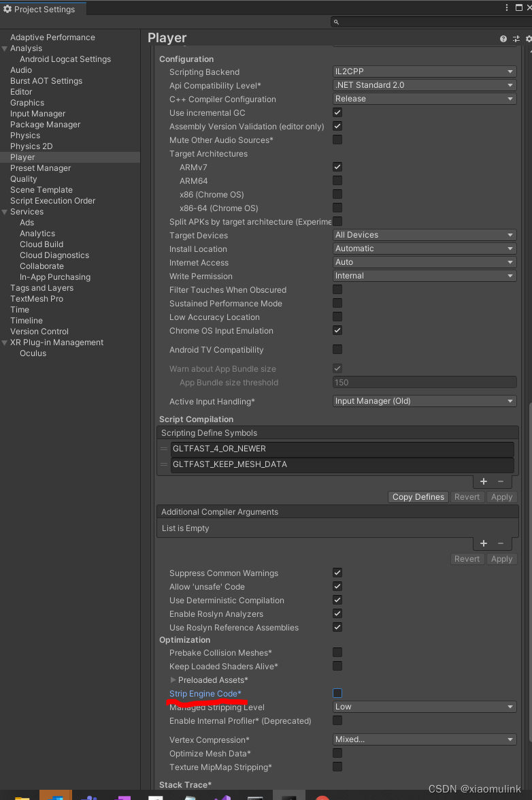Click the magnifier icon in the search bar
This screenshot has height=800, width=532.
pyautogui.click(x=335, y=21)
